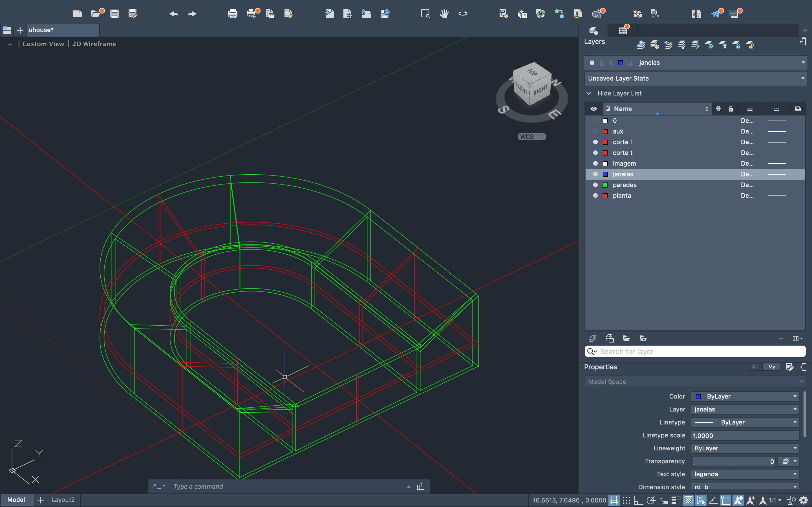Viewport: 812px width, 507px height.
Task: Switch to the Layout2 tab
Action: (x=63, y=500)
